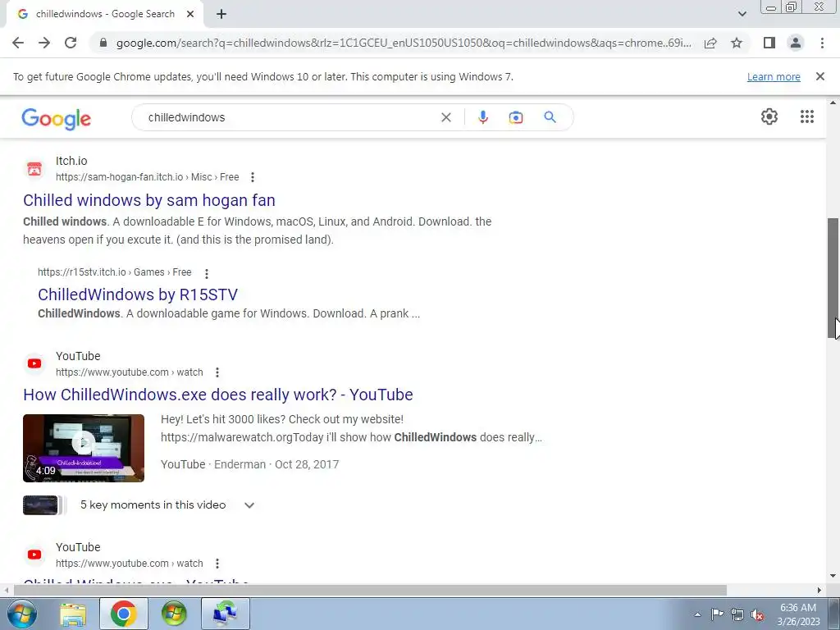This screenshot has width=840, height=630.
Task: Open a new tab
Action: pos(221,15)
